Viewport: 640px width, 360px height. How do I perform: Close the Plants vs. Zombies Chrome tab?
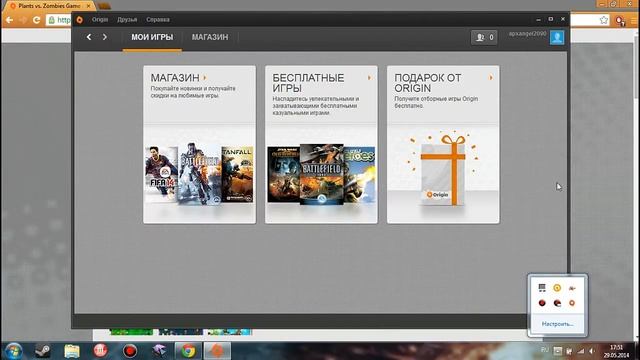tap(88, 6)
